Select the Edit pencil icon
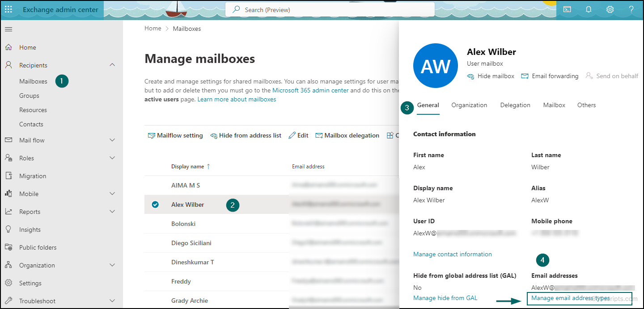This screenshot has height=309, width=644. tap(298, 135)
